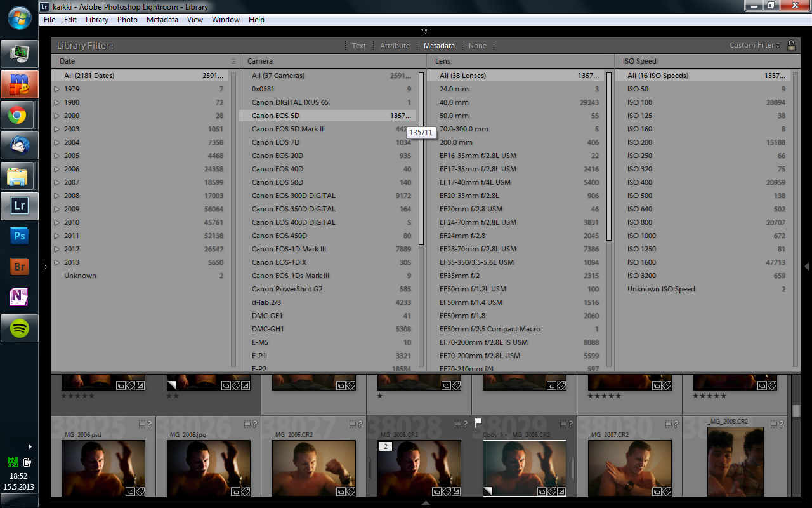Open the View menu

(195, 20)
